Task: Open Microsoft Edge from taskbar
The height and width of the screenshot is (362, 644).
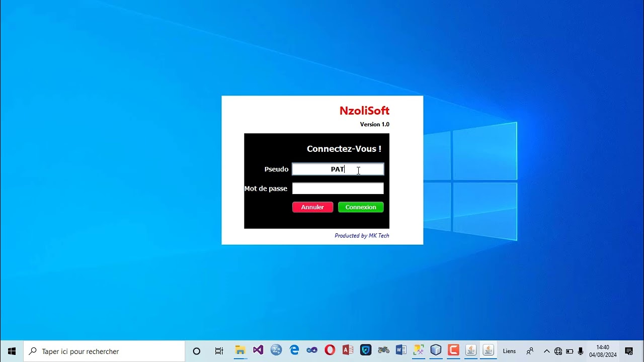Action: coord(294,350)
